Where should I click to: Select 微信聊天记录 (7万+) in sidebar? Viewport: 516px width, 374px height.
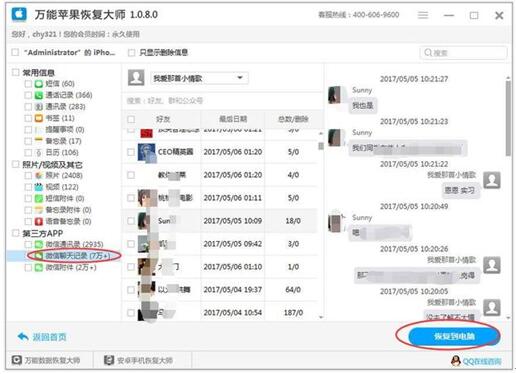[x=77, y=256]
